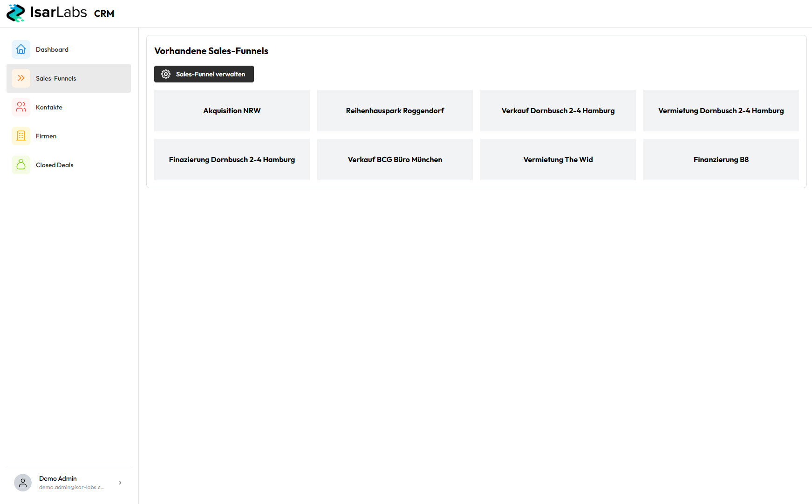Select the Closed Deals person icon
Image resolution: width=812 pixels, height=504 pixels.
pyautogui.click(x=20, y=164)
